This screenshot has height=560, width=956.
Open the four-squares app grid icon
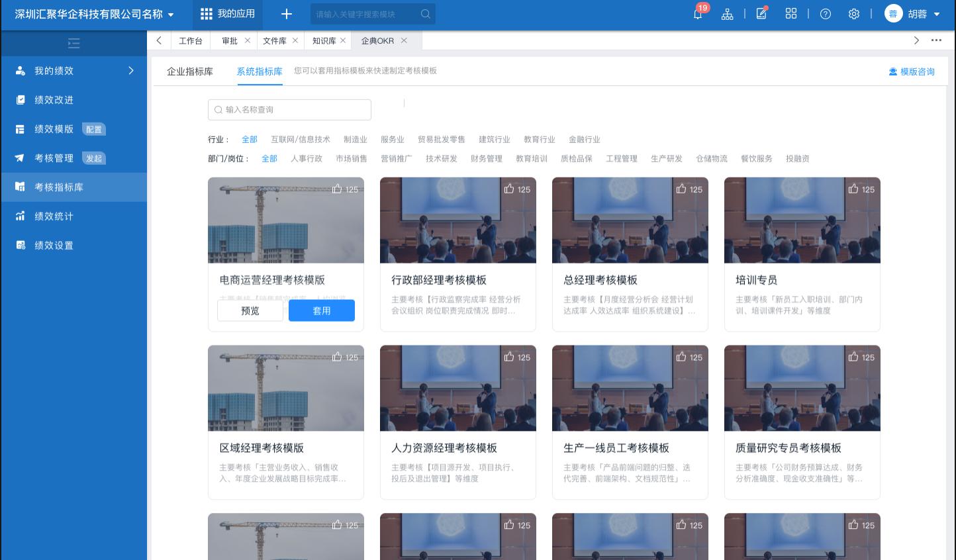pos(791,13)
